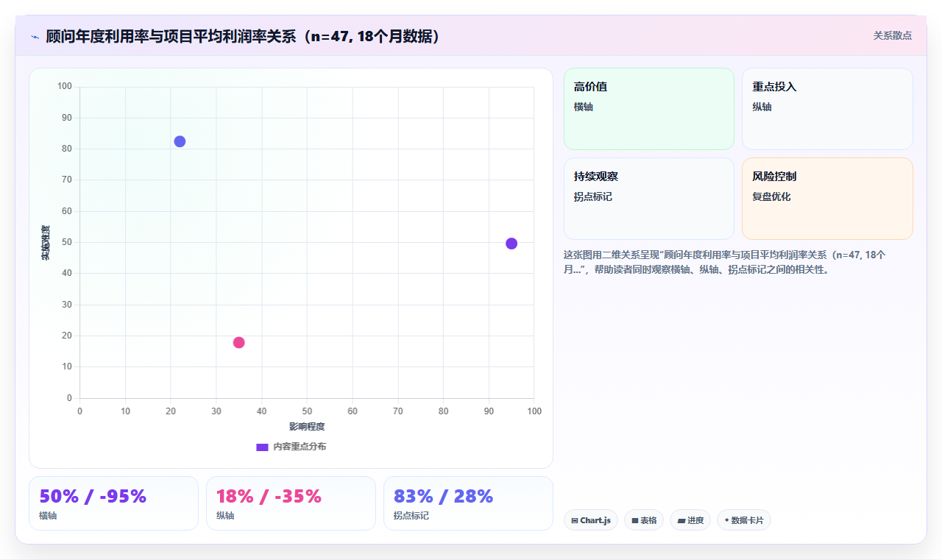
Task: Click 复盘优化 text in 风险控制 card
Action: click(771, 197)
